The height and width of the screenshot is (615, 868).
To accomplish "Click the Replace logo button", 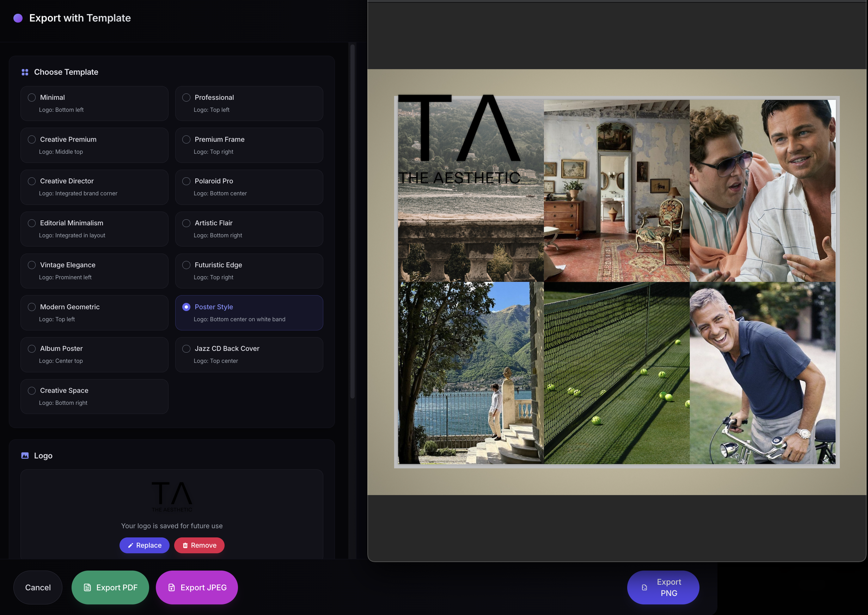I will pyautogui.click(x=144, y=545).
